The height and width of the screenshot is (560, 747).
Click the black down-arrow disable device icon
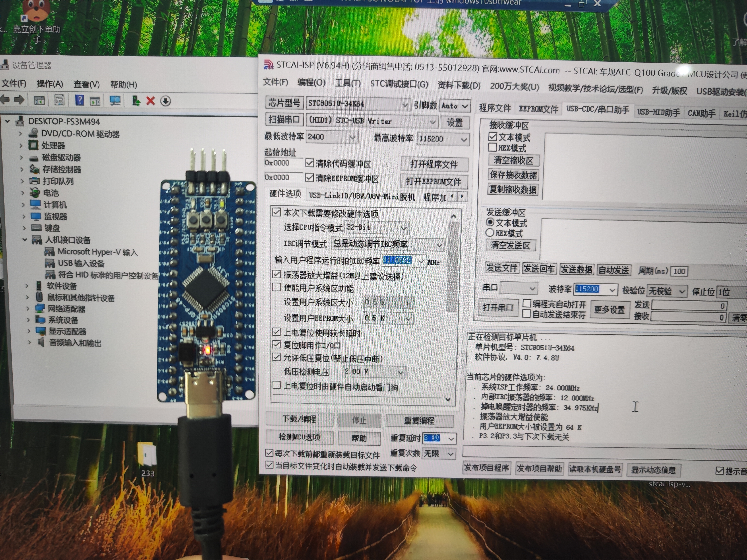pyautogui.click(x=165, y=101)
